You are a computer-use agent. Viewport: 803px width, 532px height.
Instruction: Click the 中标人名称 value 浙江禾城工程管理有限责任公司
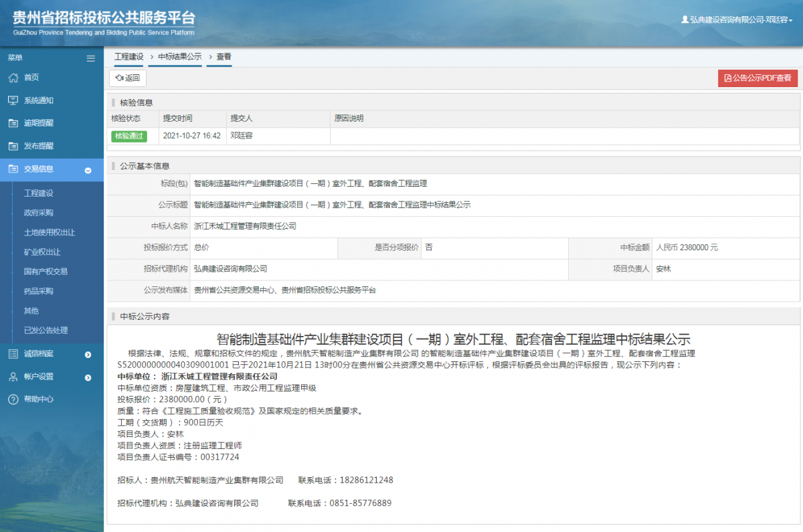(245, 226)
